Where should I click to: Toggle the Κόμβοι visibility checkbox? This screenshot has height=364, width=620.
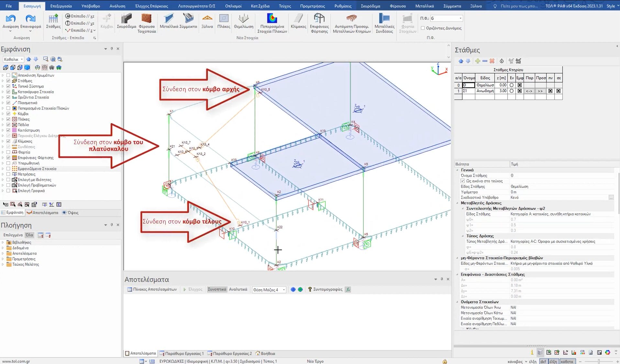(x=8, y=114)
